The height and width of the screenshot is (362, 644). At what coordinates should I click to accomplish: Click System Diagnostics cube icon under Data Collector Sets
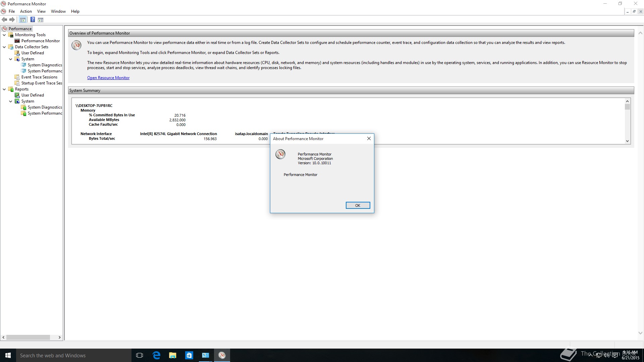click(23, 65)
